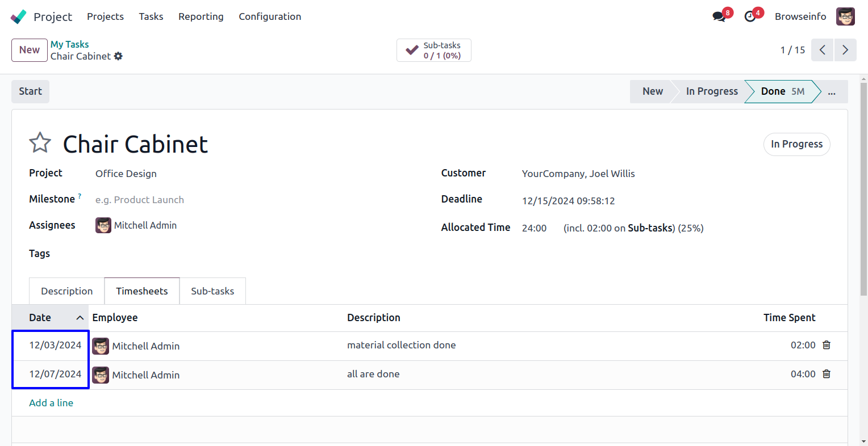
Task: Select the Done stage in status bar
Action: click(782, 91)
